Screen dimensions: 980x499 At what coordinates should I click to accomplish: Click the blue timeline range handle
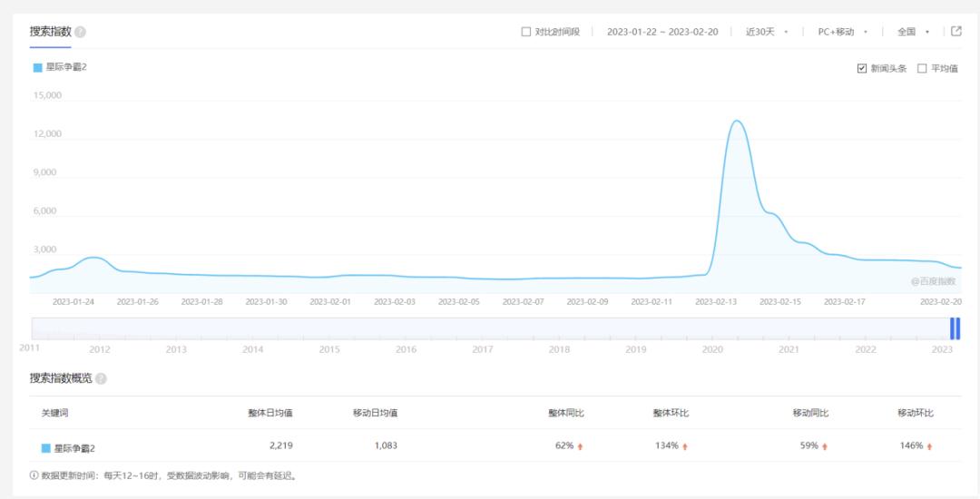coord(955,328)
